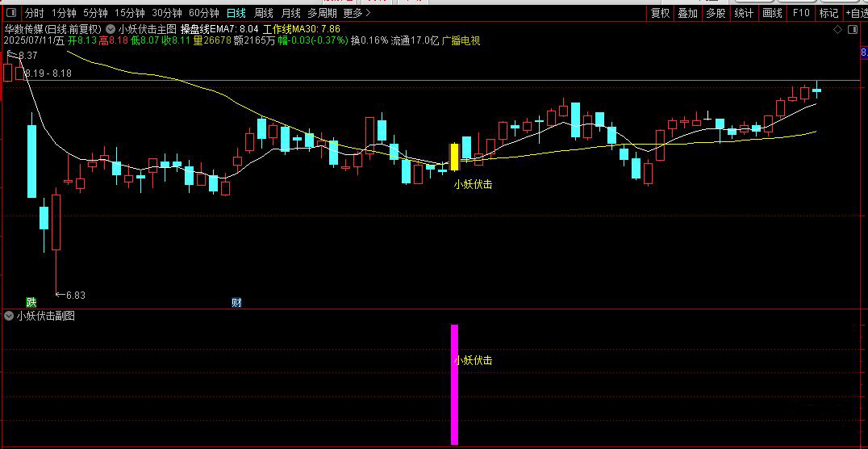Click the 流通17.0亿 value
Viewport: 868px width, 449px height.
click(415, 40)
